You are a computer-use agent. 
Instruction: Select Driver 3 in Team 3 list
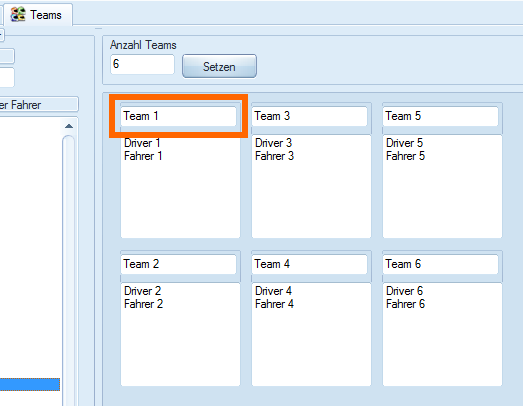pyautogui.click(x=274, y=143)
